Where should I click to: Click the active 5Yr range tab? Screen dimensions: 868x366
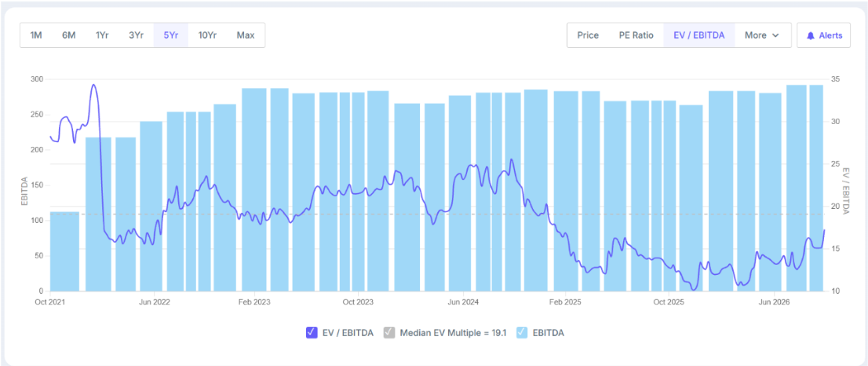[171, 35]
